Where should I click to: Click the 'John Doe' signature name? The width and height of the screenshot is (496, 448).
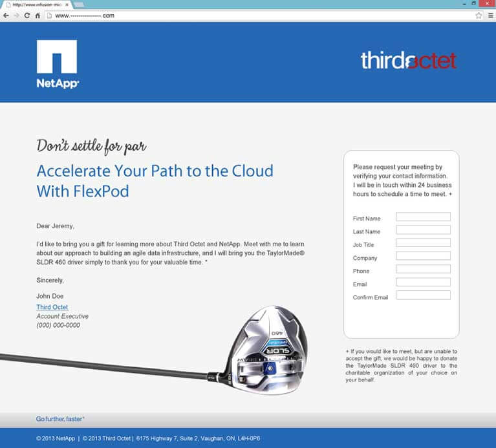point(50,296)
